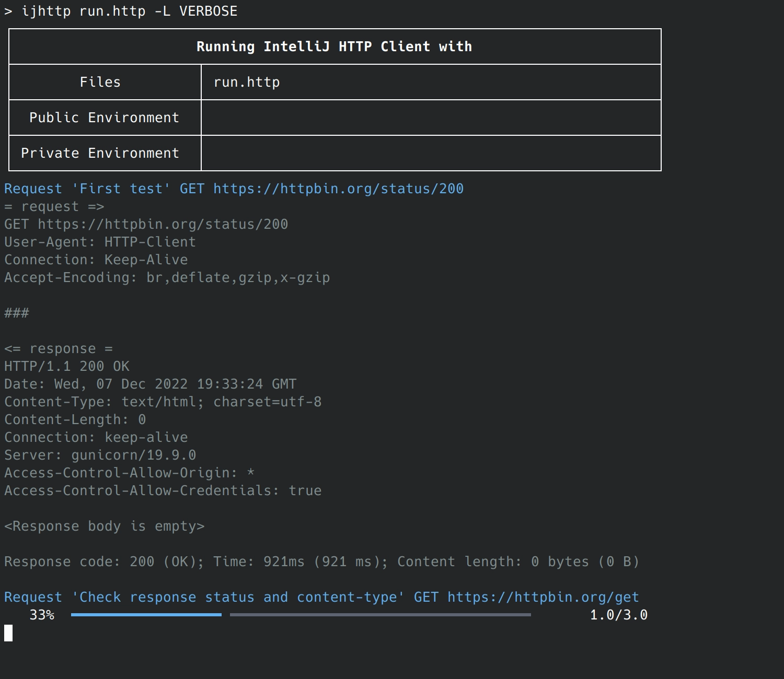Click the 'GET https://httpbin.org/status/200' request line
784x679 pixels.
pyautogui.click(x=146, y=224)
